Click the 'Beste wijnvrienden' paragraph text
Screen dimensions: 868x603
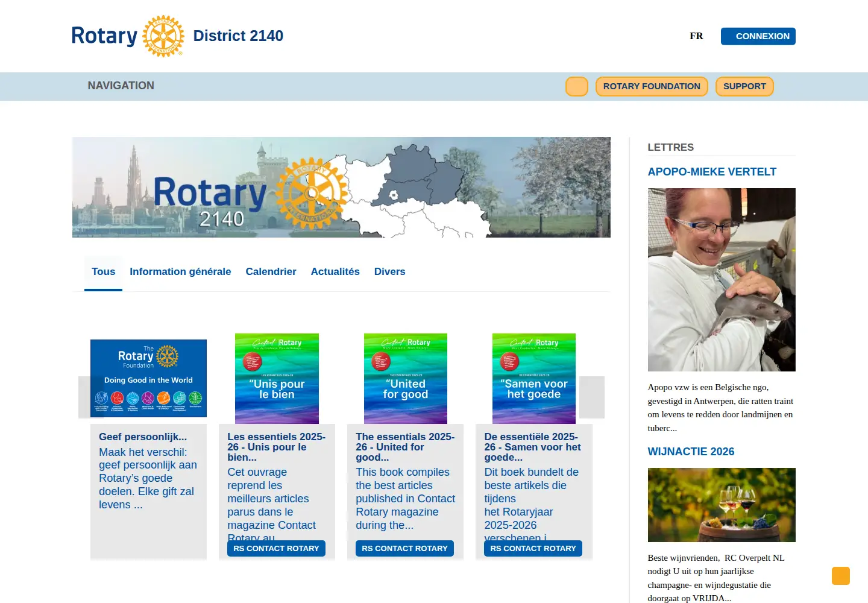[717, 578]
